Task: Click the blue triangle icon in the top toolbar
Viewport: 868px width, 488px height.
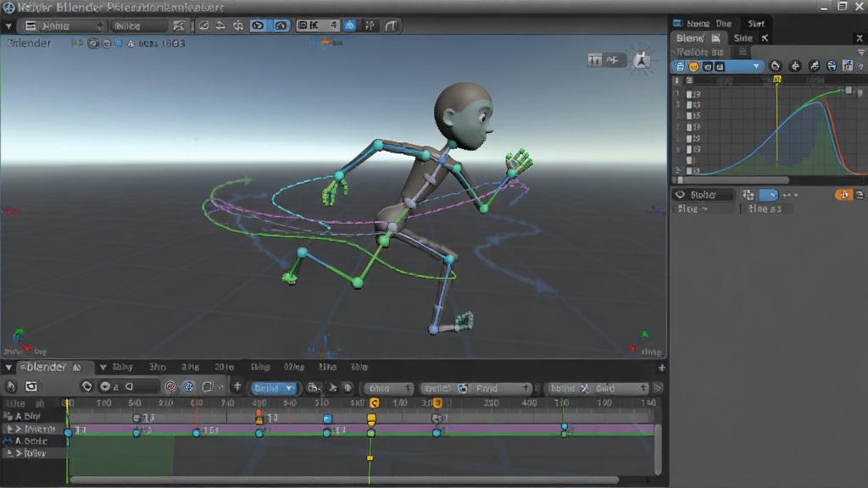Action: tap(350, 25)
